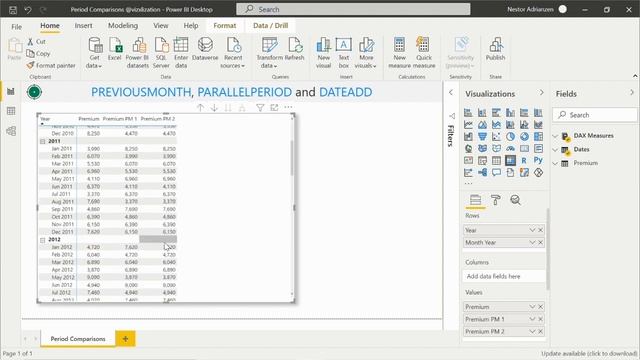Switch to the View tab
640x360 pixels.
[x=161, y=25]
